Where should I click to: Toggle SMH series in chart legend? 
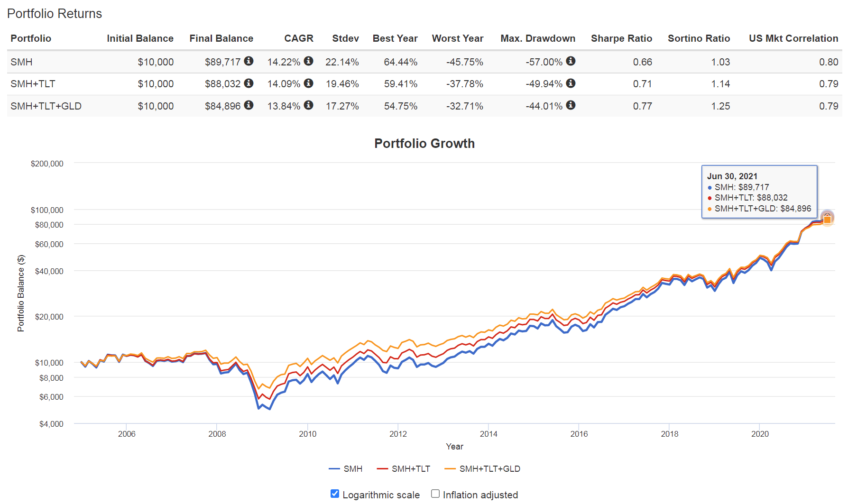[346, 469]
